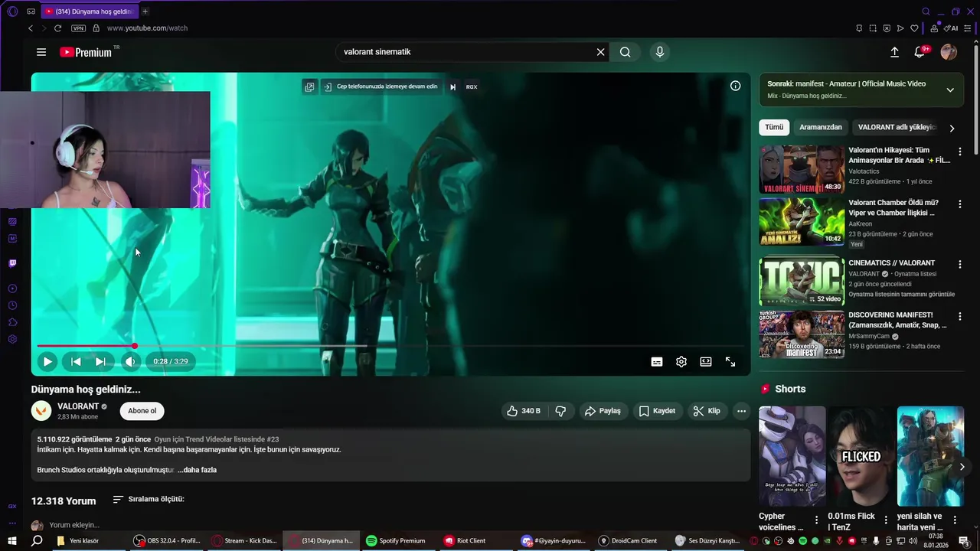Skip to the previous video
This screenshot has height=551, width=980.
click(x=76, y=361)
